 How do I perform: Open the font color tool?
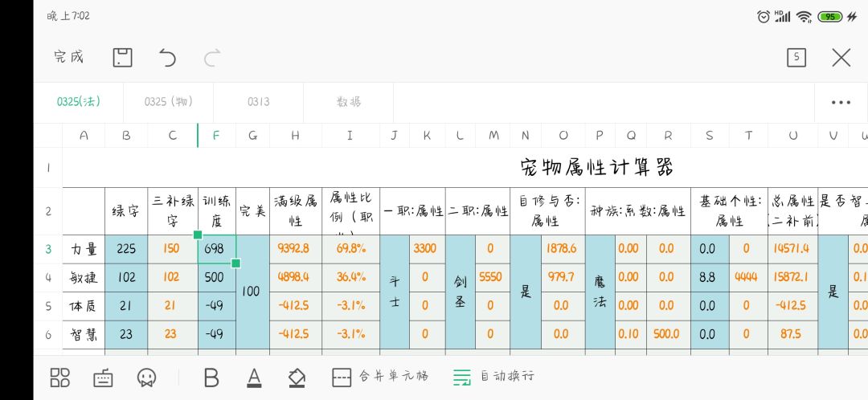pyautogui.click(x=254, y=378)
